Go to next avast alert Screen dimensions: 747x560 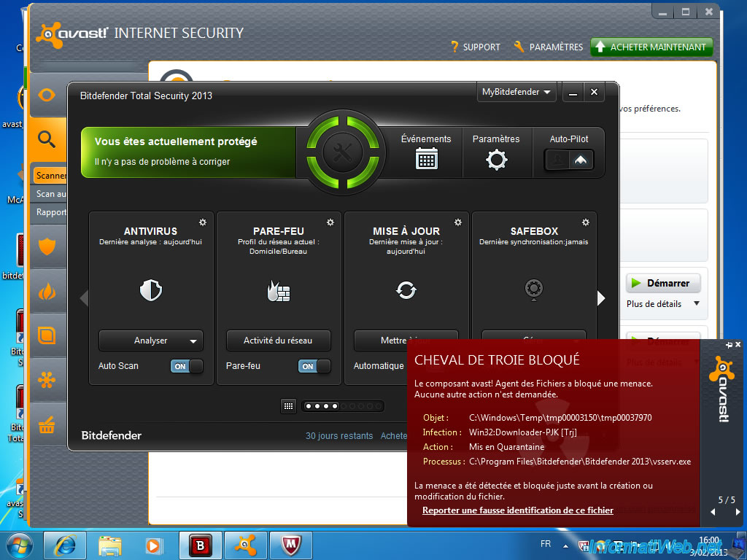pos(738,512)
